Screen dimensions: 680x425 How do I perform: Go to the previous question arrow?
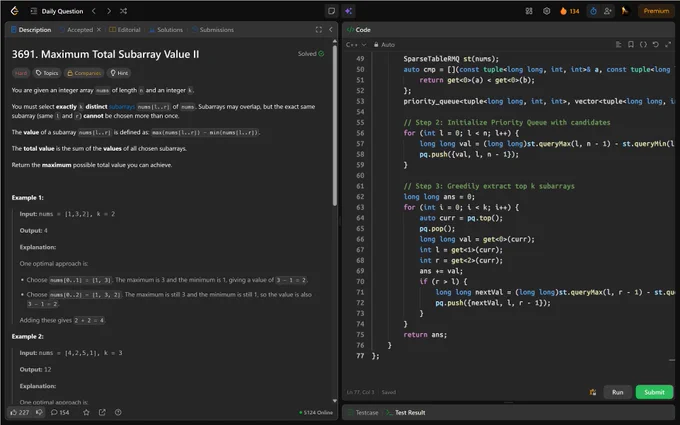(94, 11)
